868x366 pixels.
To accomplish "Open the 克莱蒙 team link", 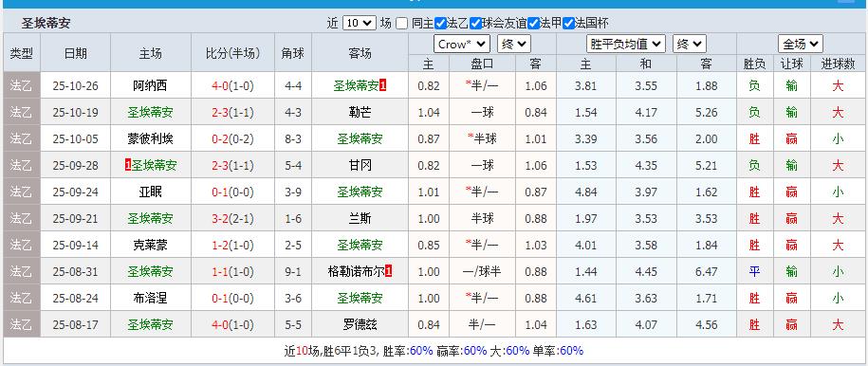I will point(150,246).
